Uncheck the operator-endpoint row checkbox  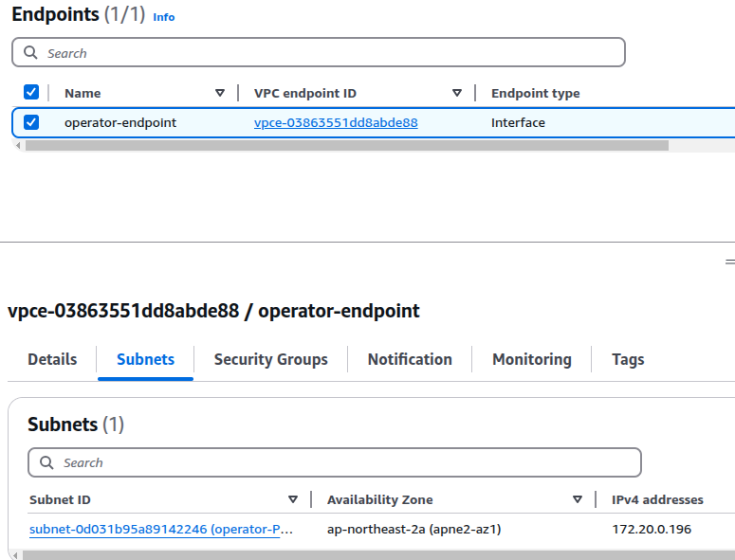click(31, 122)
